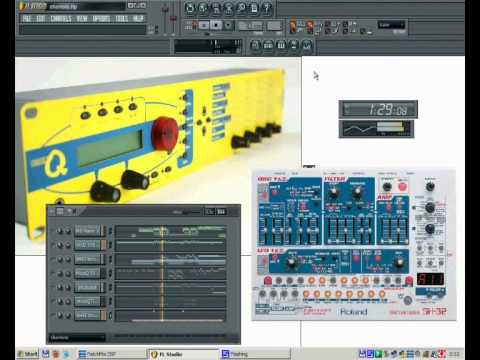Click the question mark help shortcut icon
This screenshot has height=360, width=480.
[x=267, y=8]
